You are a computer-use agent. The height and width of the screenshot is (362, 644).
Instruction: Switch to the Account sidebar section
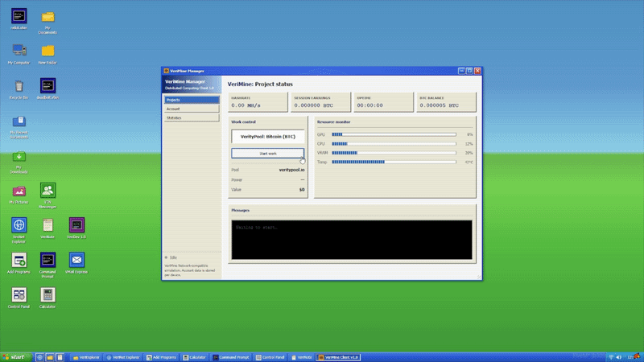(192, 109)
